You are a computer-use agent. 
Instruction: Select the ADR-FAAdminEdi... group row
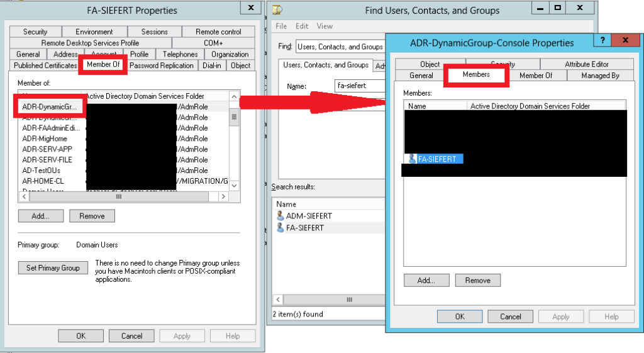point(51,128)
